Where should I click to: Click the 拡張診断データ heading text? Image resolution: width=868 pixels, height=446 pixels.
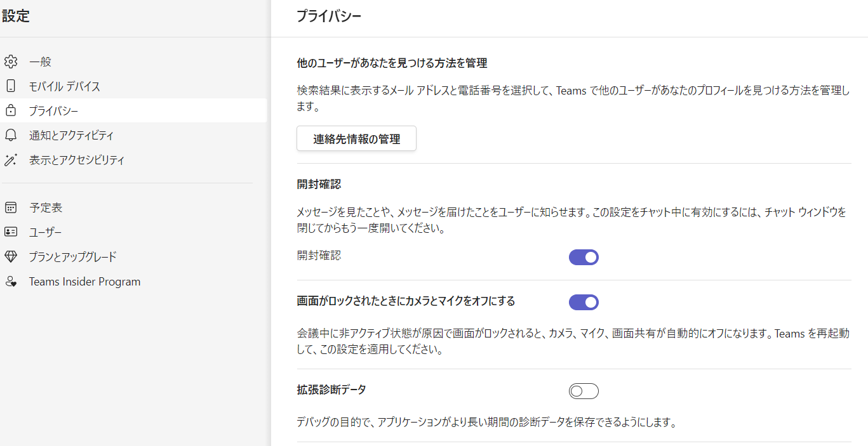(x=331, y=390)
